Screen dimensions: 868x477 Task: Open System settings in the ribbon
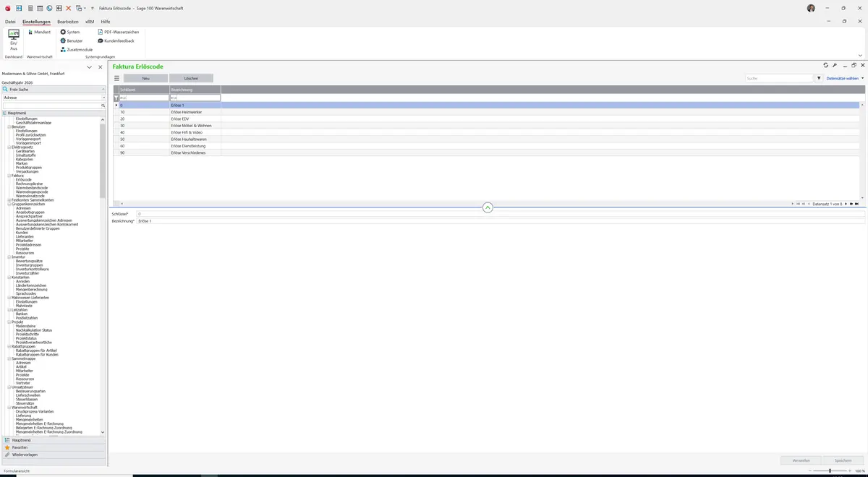70,32
